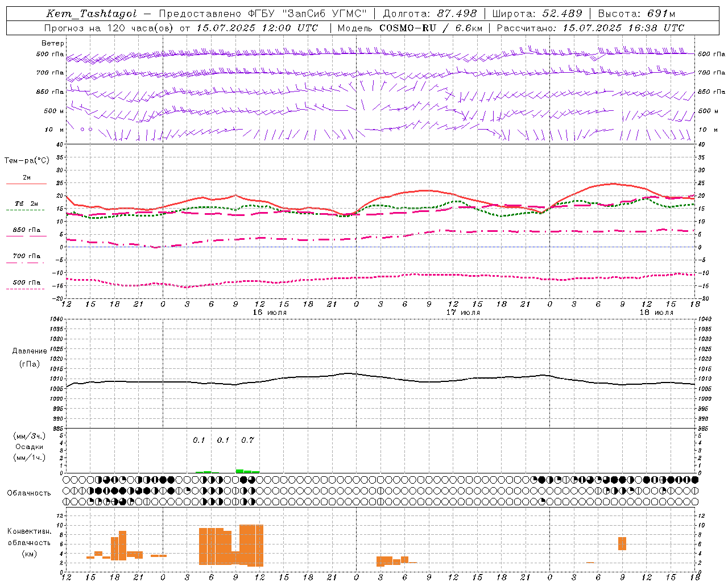The height and width of the screenshot is (582, 728).
Task: Click the 16 июля date label
Action: click(x=270, y=312)
